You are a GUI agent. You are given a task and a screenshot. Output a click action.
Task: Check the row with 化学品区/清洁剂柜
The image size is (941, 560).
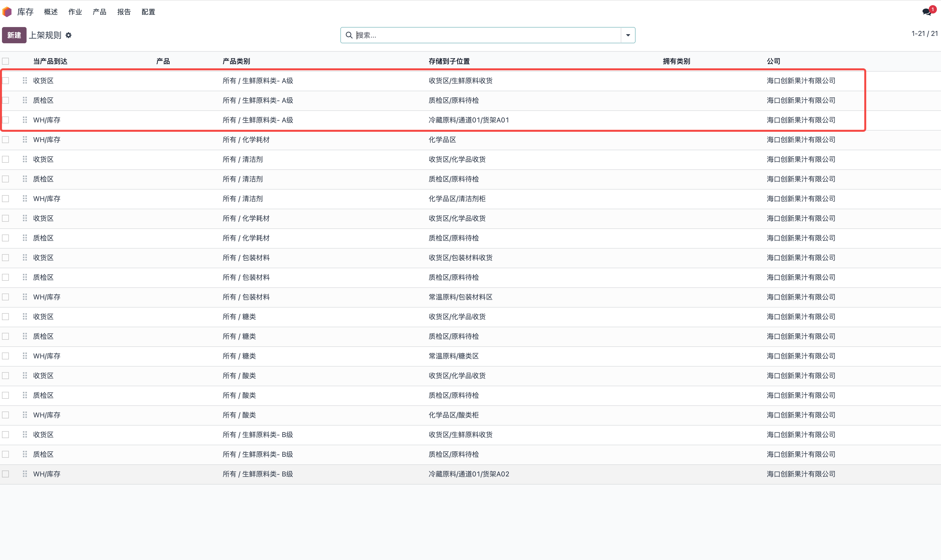point(6,198)
